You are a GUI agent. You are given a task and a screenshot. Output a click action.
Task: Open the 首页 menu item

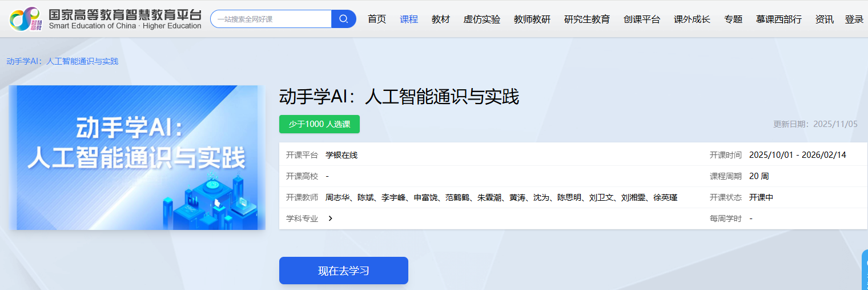[x=376, y=19]
